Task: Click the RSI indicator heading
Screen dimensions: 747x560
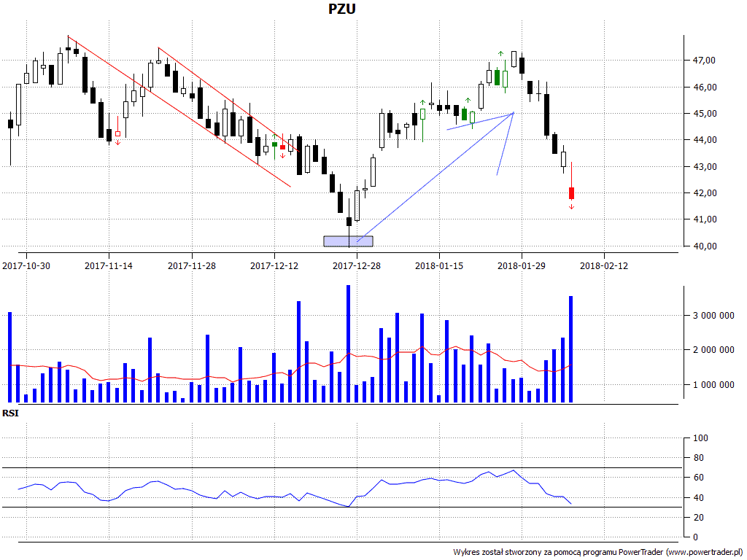Action: click(x=10, y=413)
